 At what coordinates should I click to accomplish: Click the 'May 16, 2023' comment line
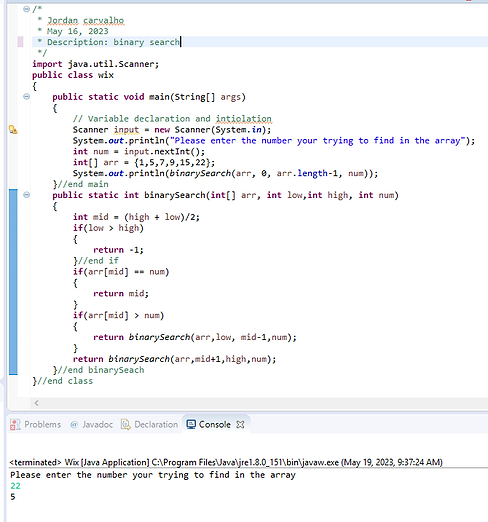78,31
